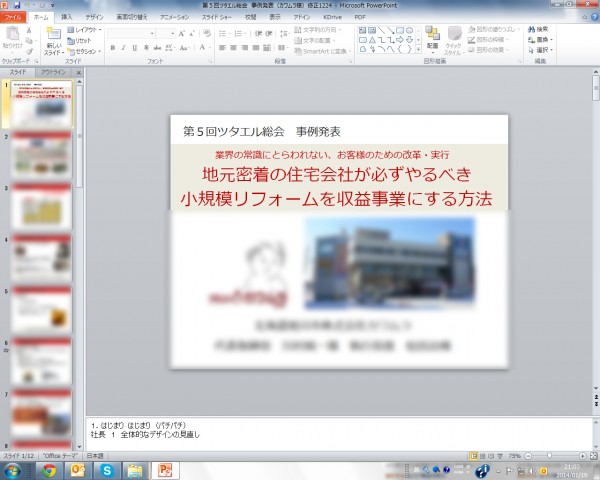
Task: Toggle strikethrough abc button
Action: (x=157, y=48)
